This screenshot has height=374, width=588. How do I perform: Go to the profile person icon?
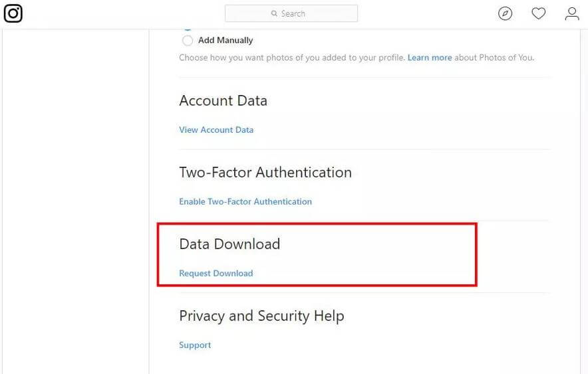572,13
